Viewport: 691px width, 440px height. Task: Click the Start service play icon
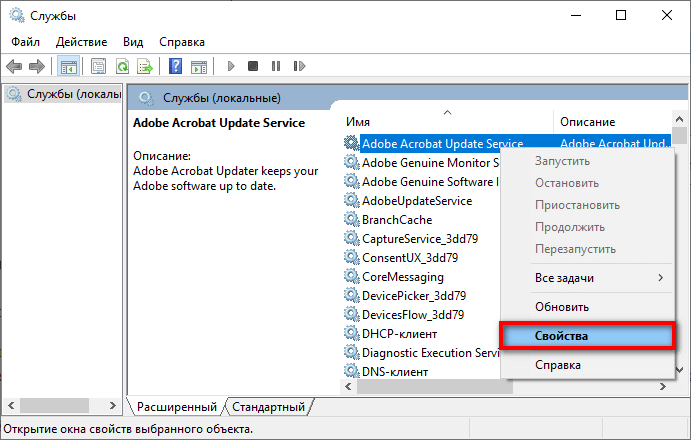231,66
